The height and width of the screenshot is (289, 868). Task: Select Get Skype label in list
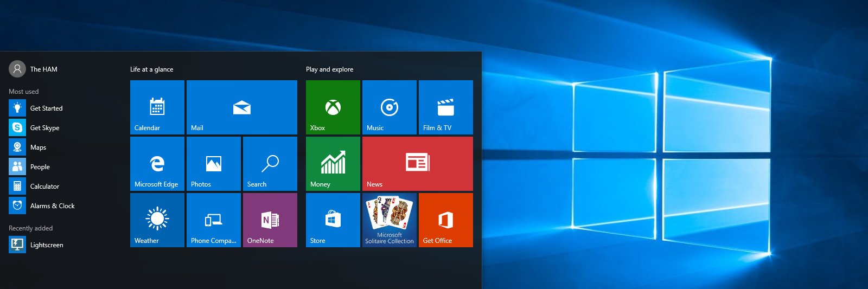point(45,128)
